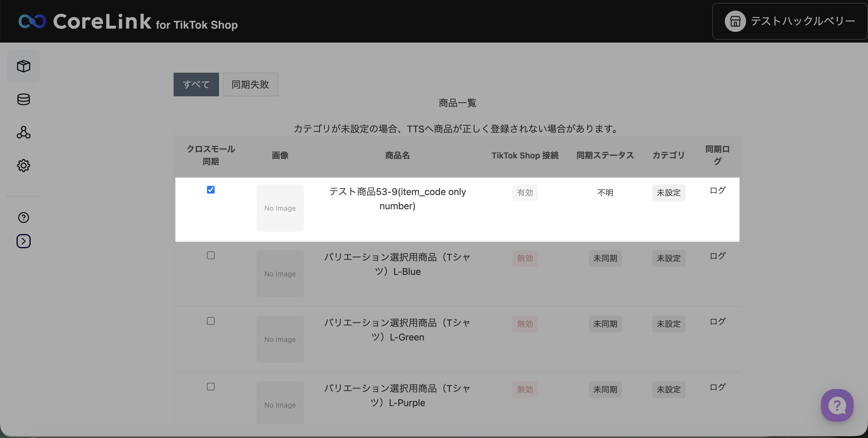Screen dimensions: 868x438
Task: Click the CoreLink infinity logo
Action: click(x=32, y=21)
